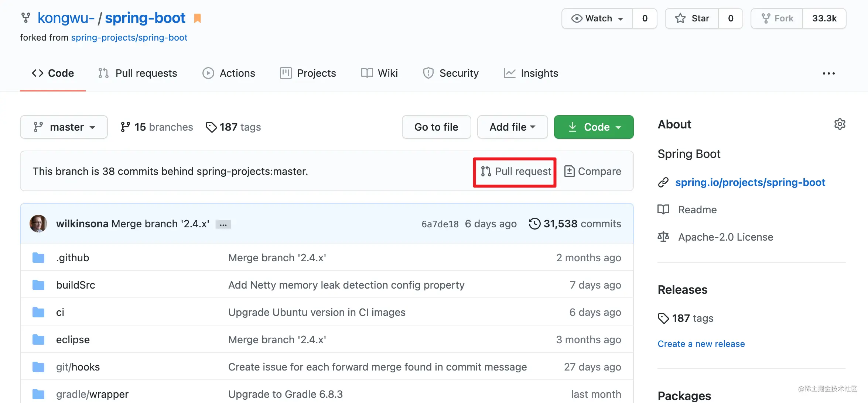Open the Merge branch '2.4.x' commit for eclipse
This screenshot has height=403, width=868.
[277, 340]
